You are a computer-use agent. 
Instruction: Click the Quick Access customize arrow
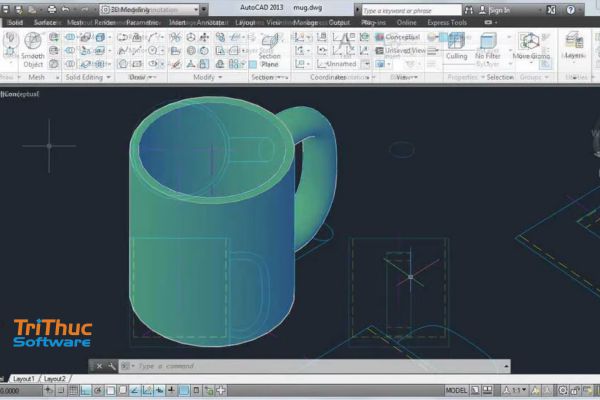click(204, 10)
